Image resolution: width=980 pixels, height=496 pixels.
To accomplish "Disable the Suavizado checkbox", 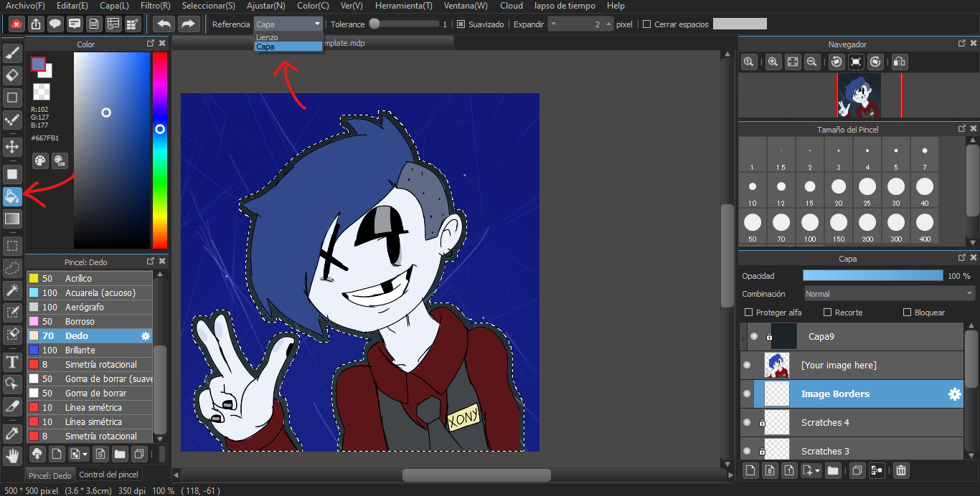I will tap(461, 24).
